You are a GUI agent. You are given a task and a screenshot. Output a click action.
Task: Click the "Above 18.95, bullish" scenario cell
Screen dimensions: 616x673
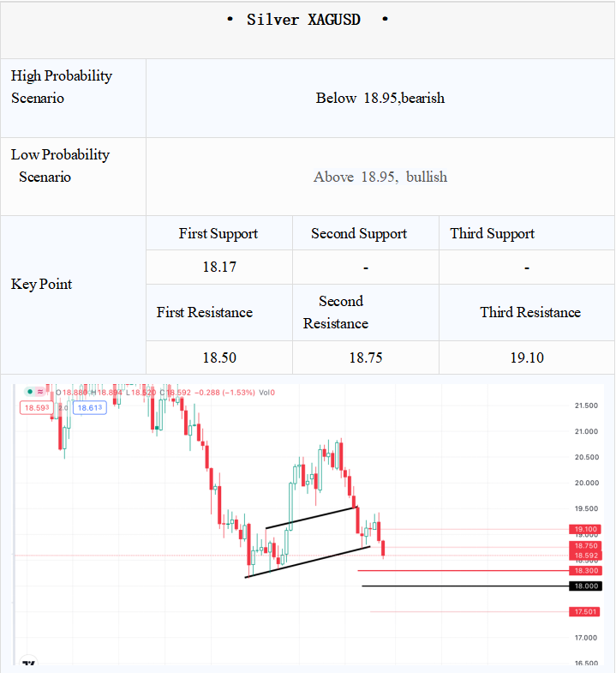tap(380, 177)
